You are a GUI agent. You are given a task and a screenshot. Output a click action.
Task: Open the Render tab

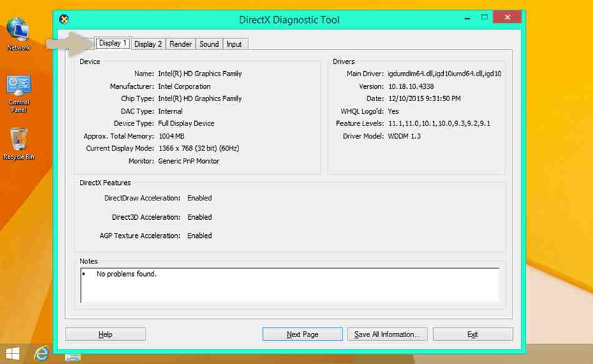point(180,44)
